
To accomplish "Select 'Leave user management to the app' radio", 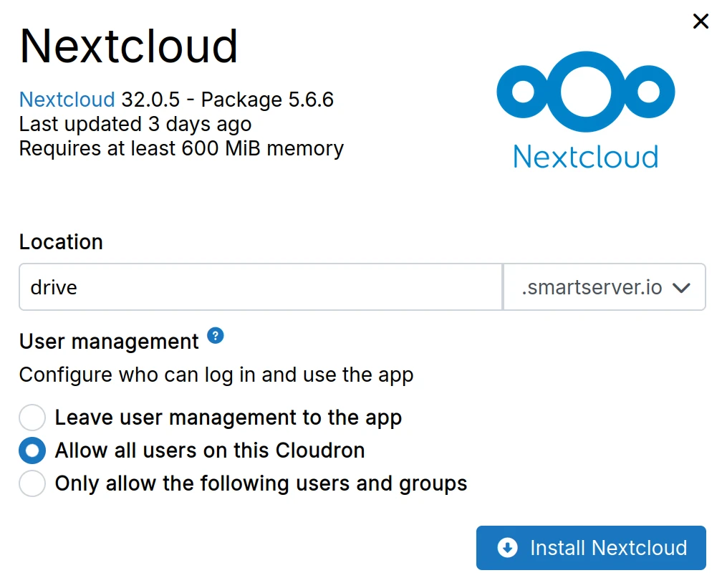I will point(32,418).
